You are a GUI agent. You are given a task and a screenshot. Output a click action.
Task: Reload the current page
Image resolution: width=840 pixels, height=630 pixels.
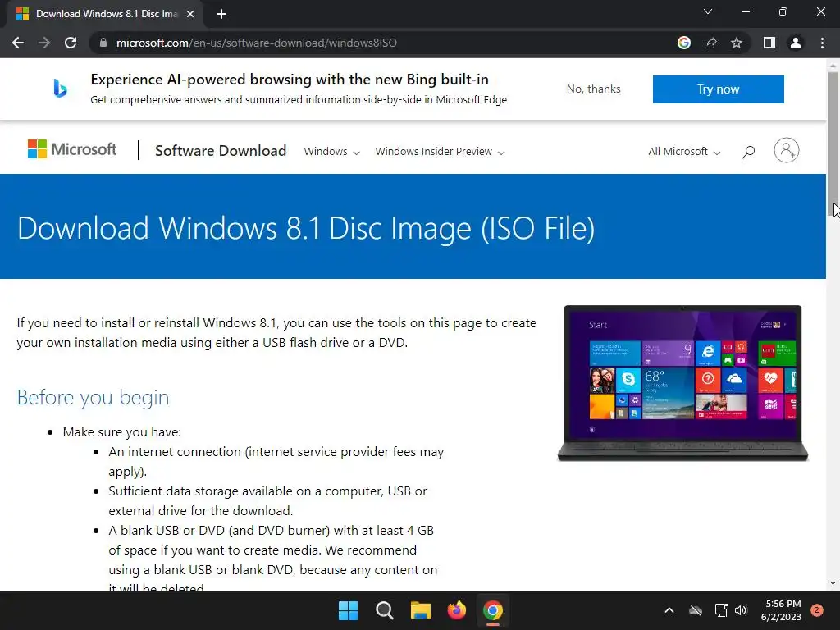point(71,43)
